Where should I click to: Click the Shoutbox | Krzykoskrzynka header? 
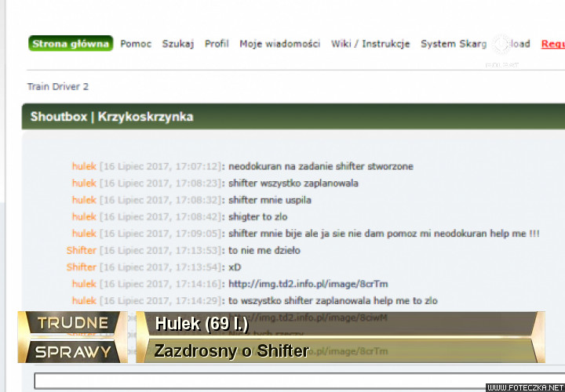pos(112,117)
